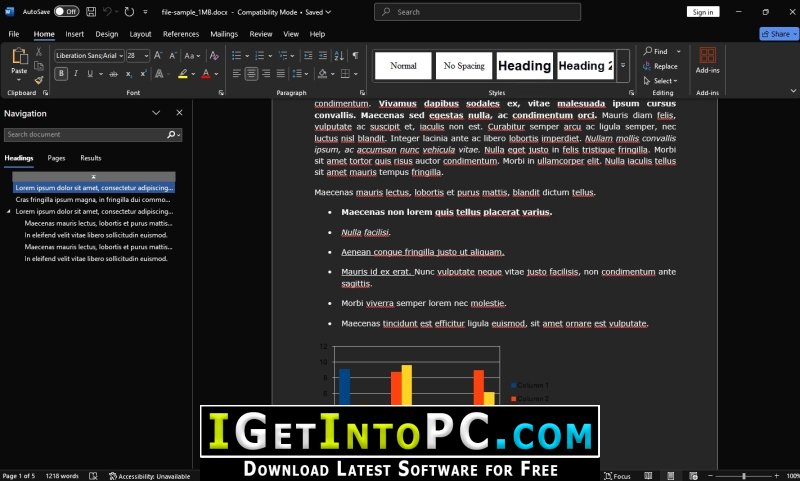This screenshot has width=800, height=481.
Task: Increase paragraph indent
Action: tap(323, 56)
